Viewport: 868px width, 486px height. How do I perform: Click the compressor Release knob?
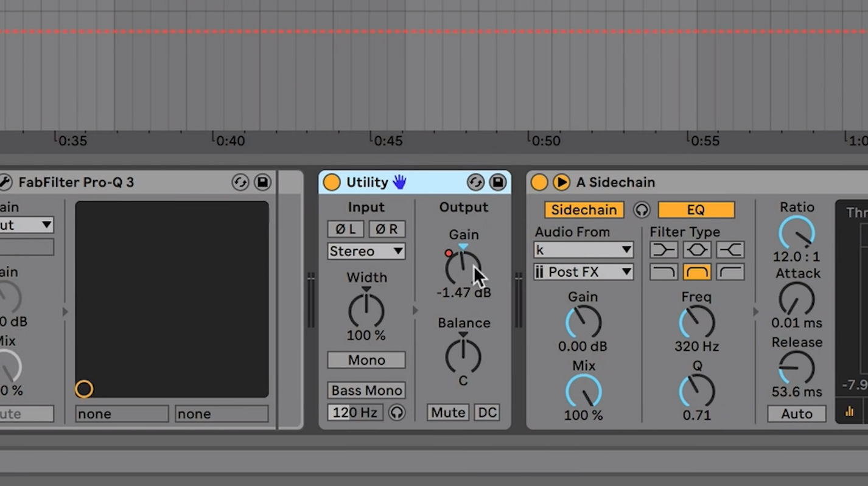(x=797, y=368)
